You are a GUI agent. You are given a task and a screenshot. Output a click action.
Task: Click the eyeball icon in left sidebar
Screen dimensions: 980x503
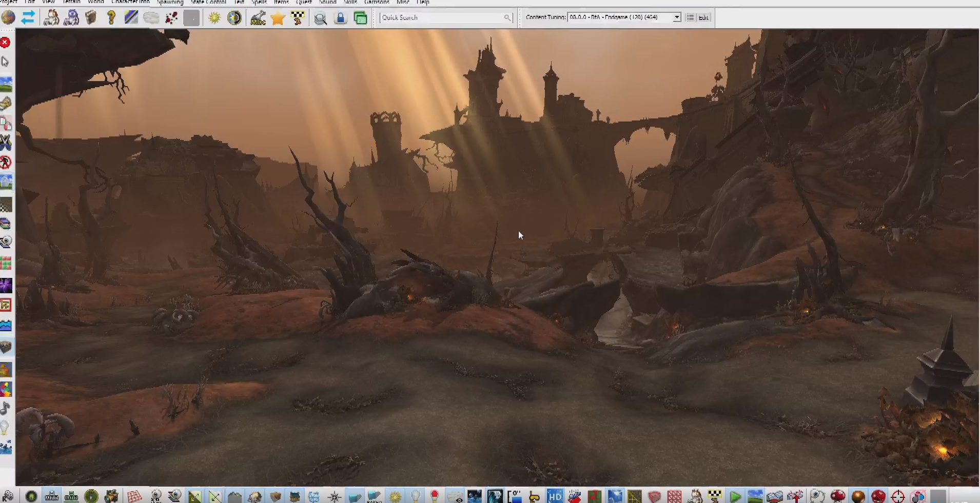coord(6,242)
